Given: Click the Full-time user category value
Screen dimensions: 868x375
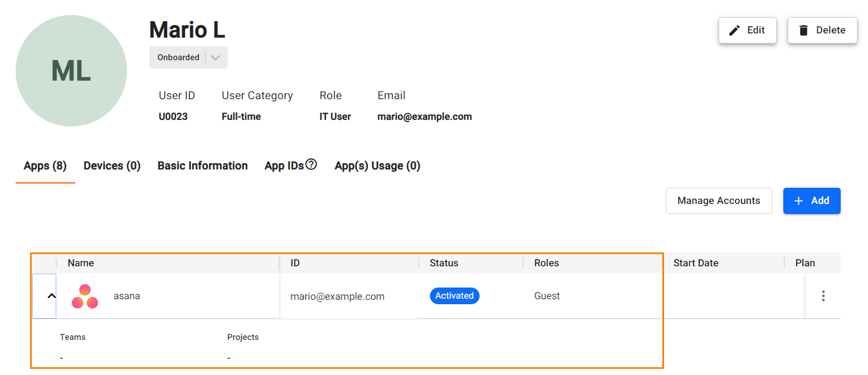Looking at the screenshot, I should pos(241,117).
